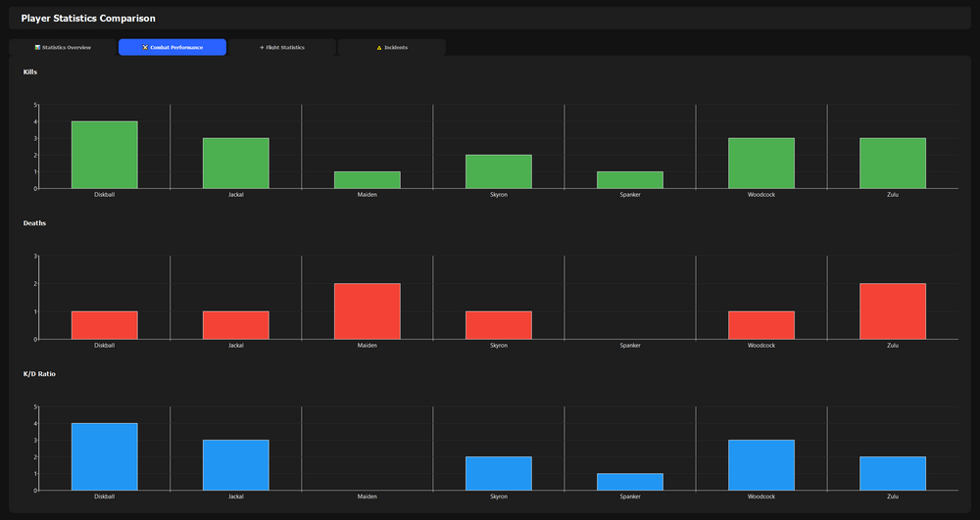Click the Deaths chart heading

coord(34,223)
